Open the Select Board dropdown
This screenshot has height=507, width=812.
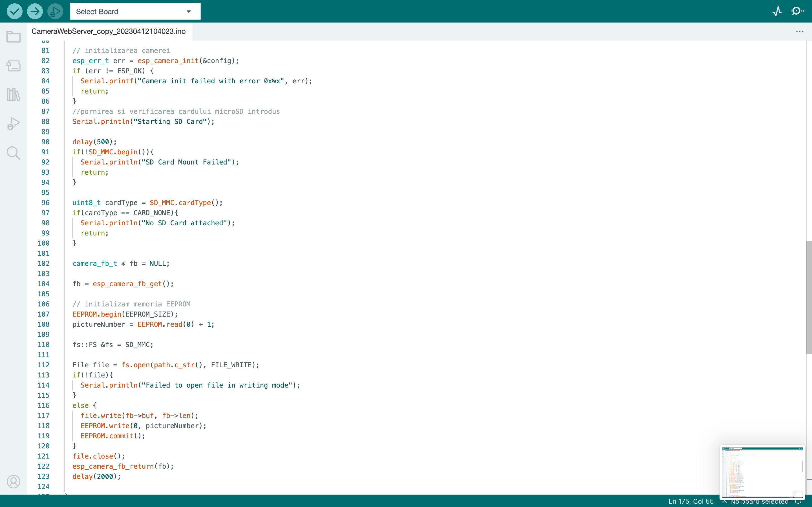coord(134,11)
